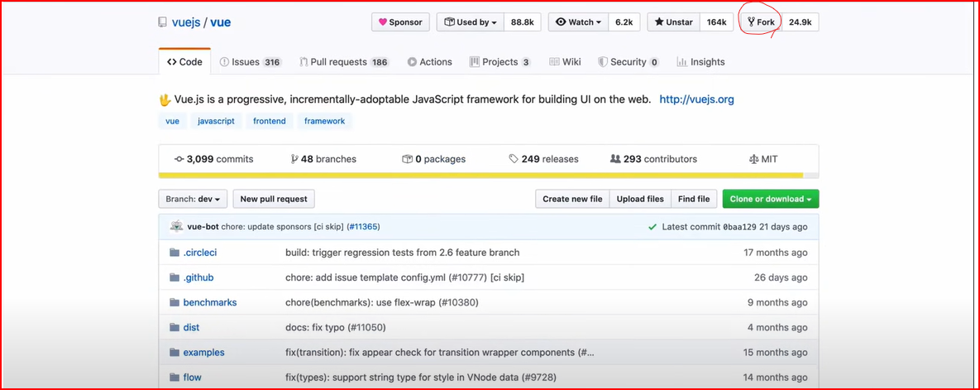The height and width of the screenshot is (390, 980).
Task: Open the benchmarks folder name
Action: (210, 303)
